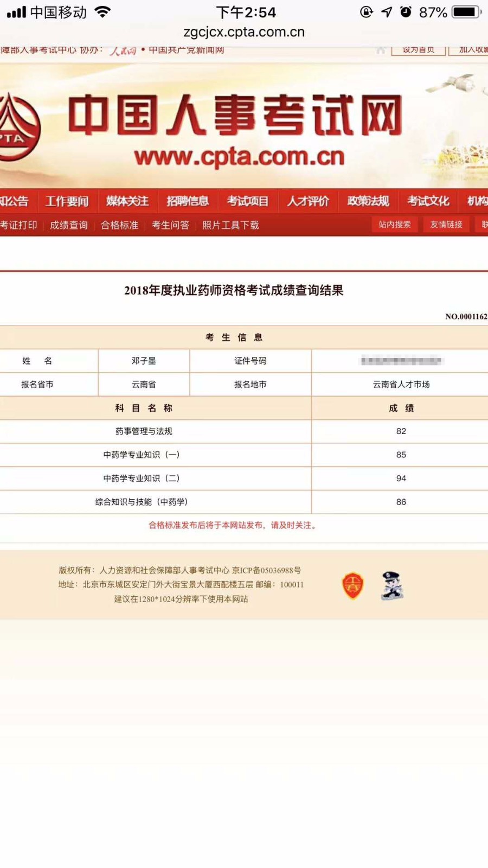Select the score 82
The height and width of the screenshot is (868, 488).
[401, 431]
